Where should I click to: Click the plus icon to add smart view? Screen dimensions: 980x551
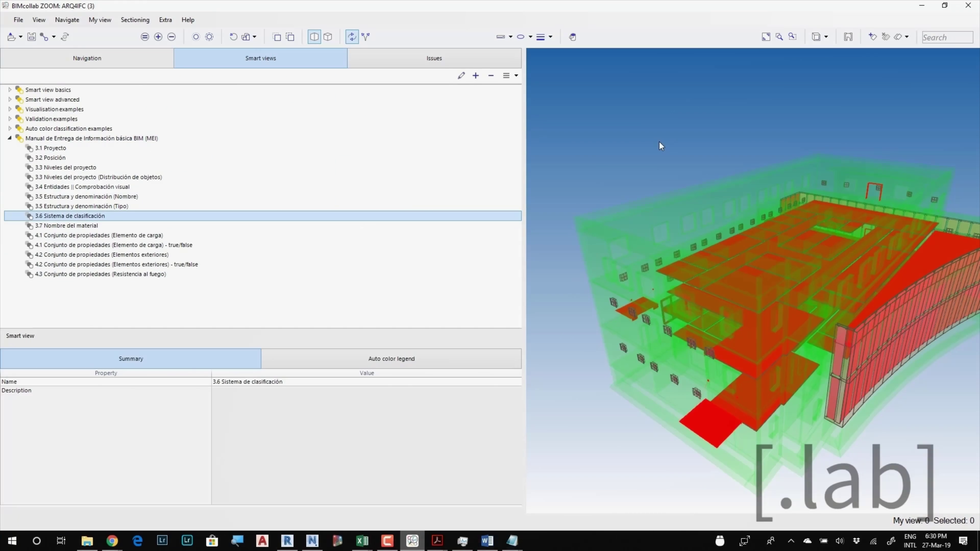tap(475, 76)
